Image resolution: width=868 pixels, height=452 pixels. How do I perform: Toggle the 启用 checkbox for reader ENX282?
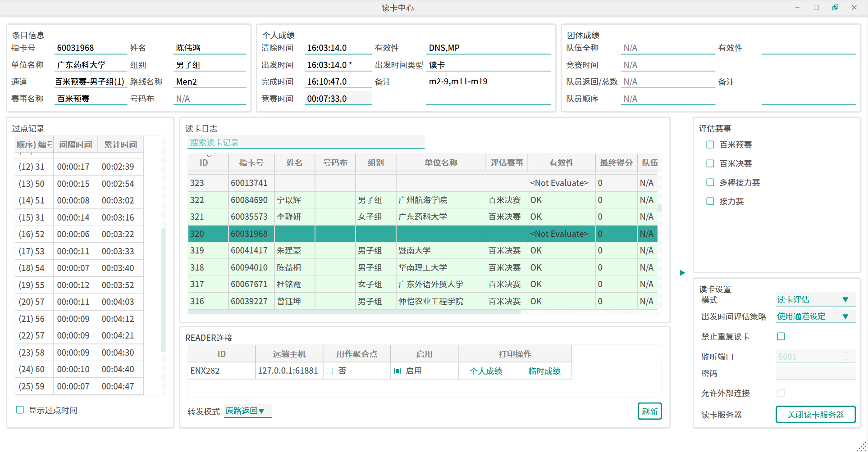[x=397, y=371]
